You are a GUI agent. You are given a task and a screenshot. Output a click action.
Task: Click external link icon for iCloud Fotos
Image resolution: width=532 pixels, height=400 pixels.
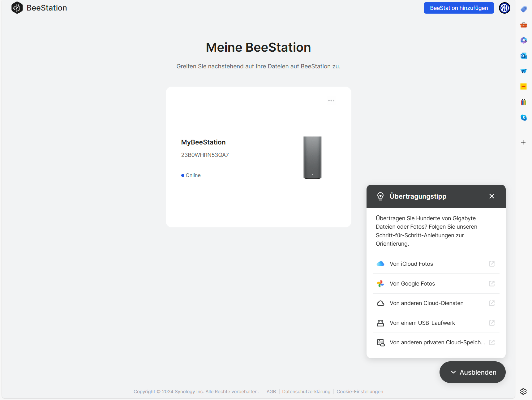tap(492, 264)
